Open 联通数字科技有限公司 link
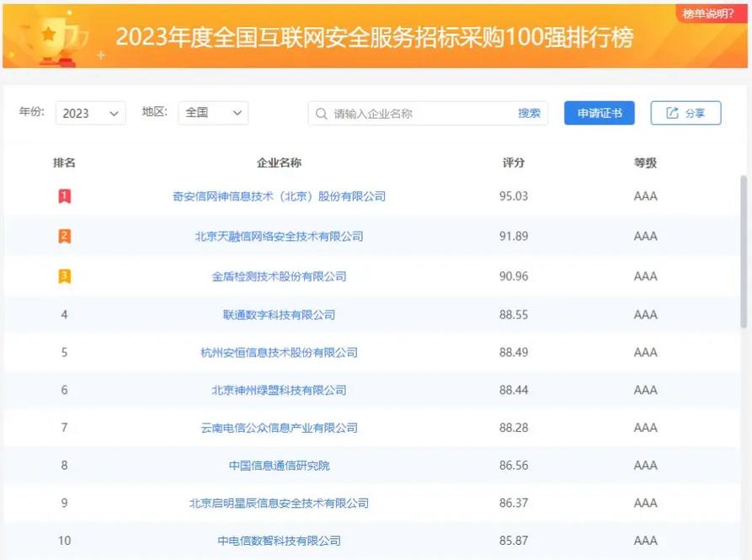 coord(279,315)
